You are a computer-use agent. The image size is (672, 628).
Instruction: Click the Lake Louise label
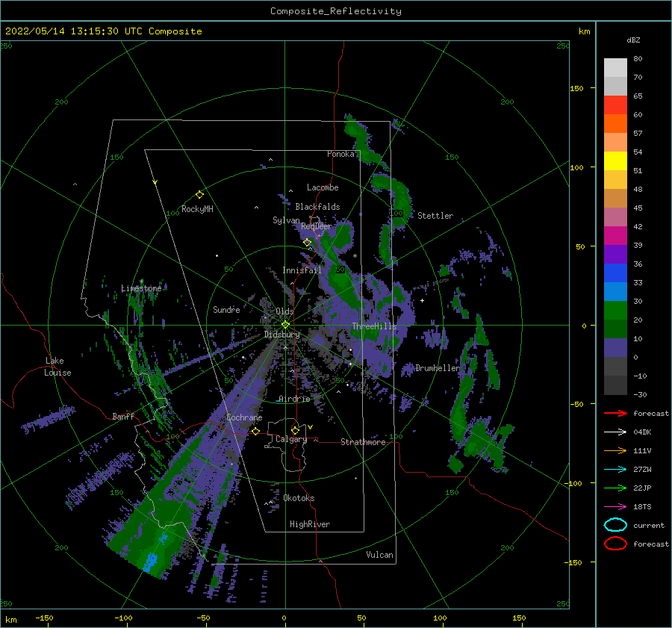[57, 367]
